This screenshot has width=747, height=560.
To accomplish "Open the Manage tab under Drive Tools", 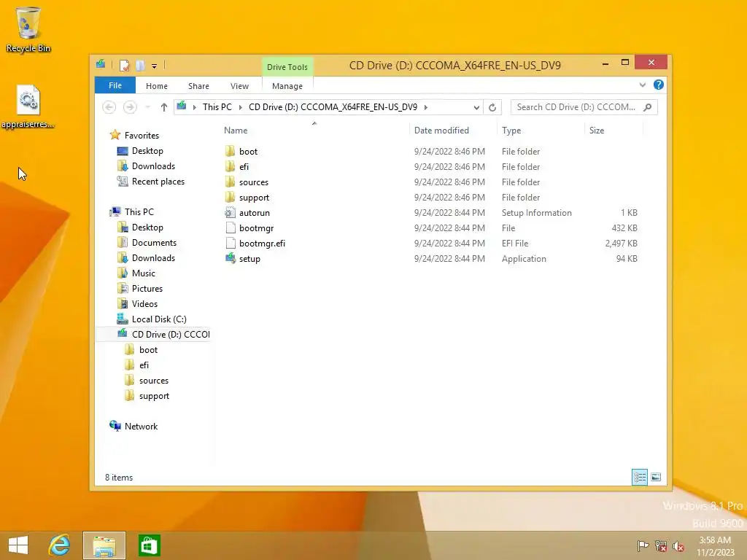I will pyautogui.click(x=287, y=86).
